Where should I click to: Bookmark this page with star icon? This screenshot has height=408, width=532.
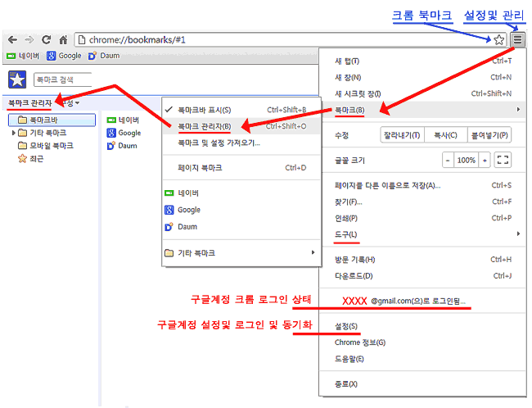click(x=498, y=40)
